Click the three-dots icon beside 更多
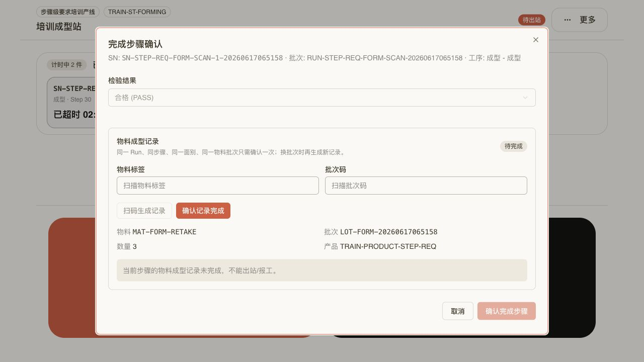Screen dimensions: 644x362 [x=568, y=20]
